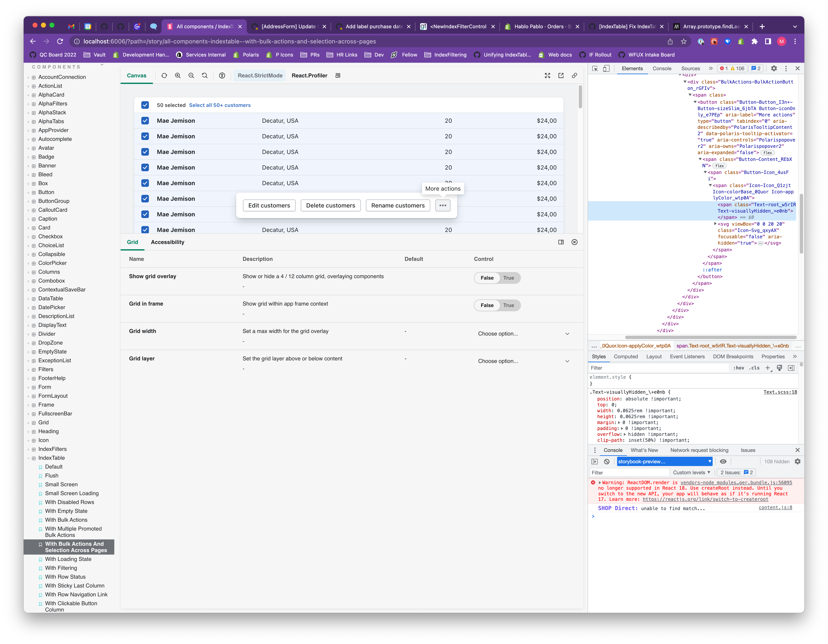This screenshot has height=644, width=828.
Task: Open the Grid width option dropdown
Action: click(x=523, y=334)
